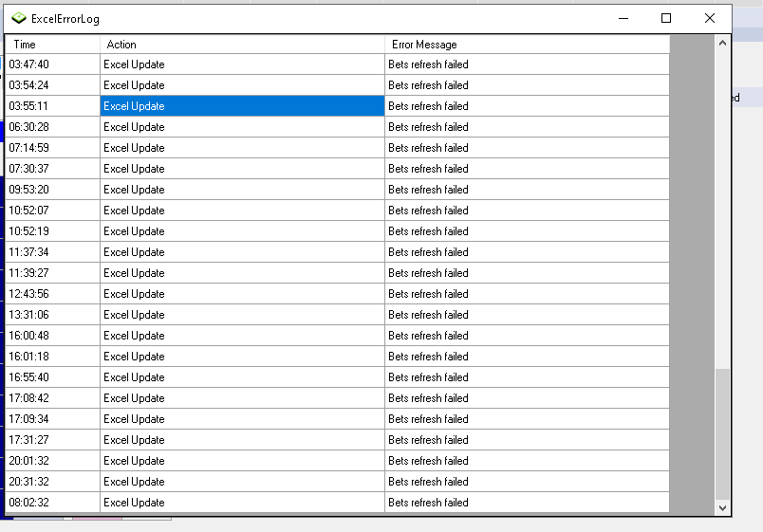Click scrollbar up arrow
This screenshot has width=763, height=532.
pyautogui.click(x=722, y=44)
